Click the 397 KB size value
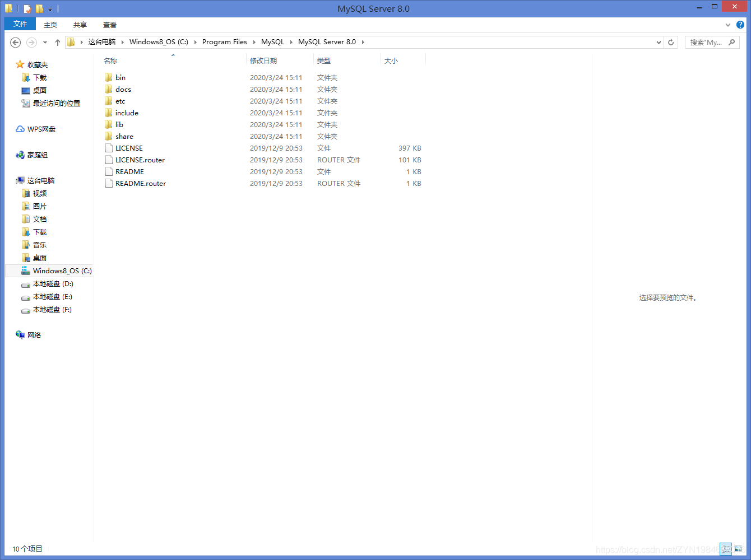 (x=410, y=148)
